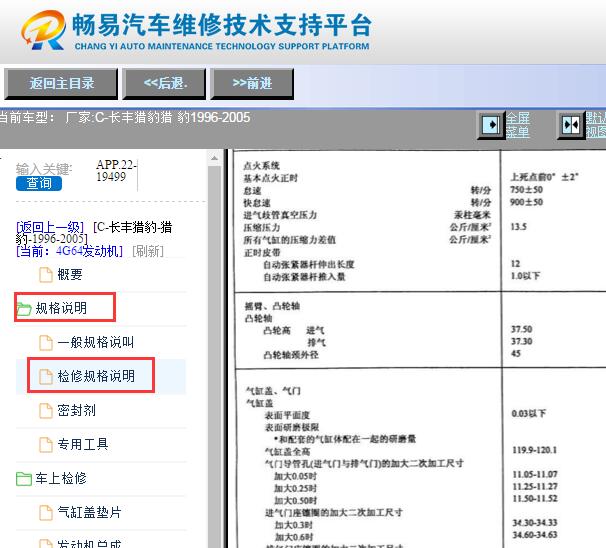
Task: Click the page icon beside 气缸盖垫片
Action: coord(46,513)
